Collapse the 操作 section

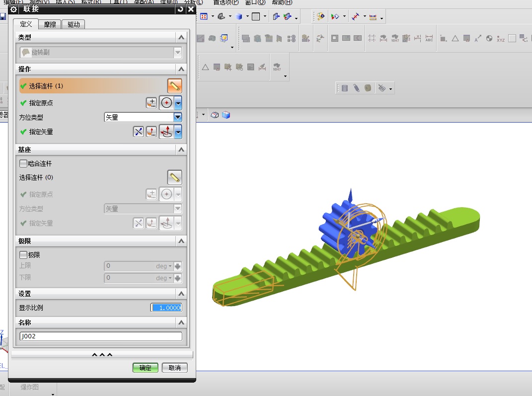[x=181, y=69]
